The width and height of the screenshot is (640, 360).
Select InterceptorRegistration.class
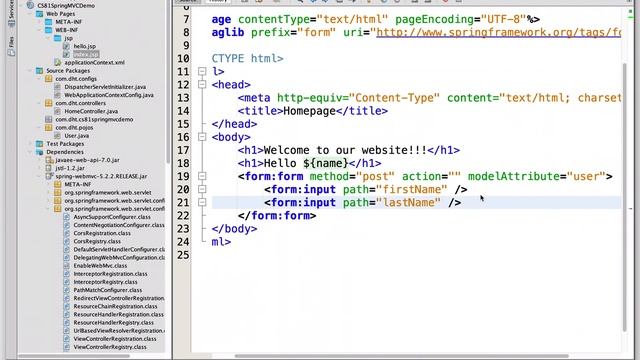click(110, 274)
